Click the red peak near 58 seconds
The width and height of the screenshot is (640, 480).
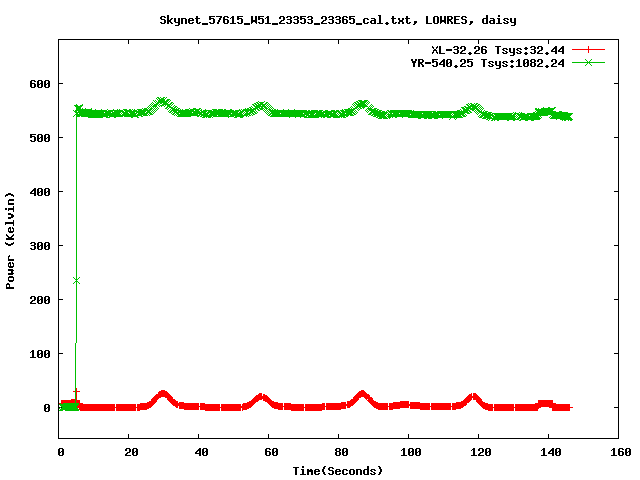(261, 396)
